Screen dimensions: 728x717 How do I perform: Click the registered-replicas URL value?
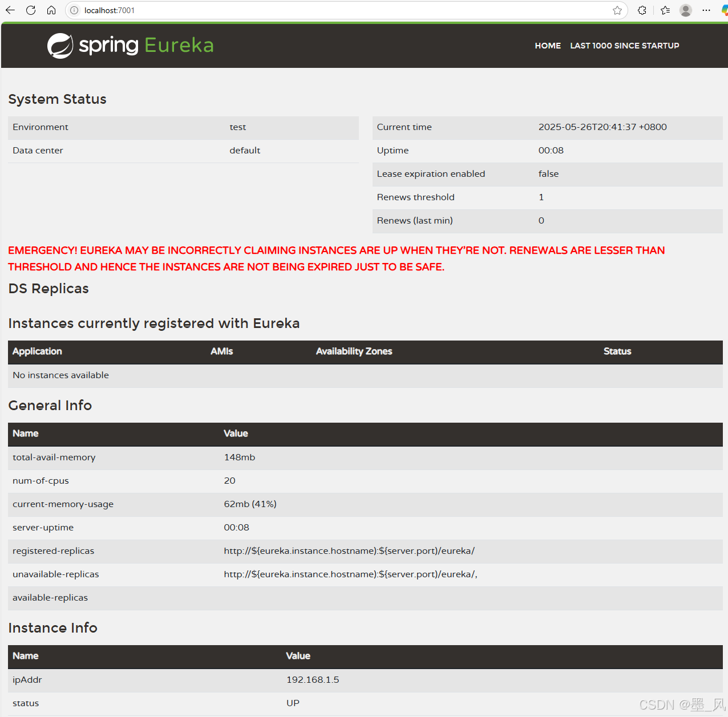click(349, 551)
